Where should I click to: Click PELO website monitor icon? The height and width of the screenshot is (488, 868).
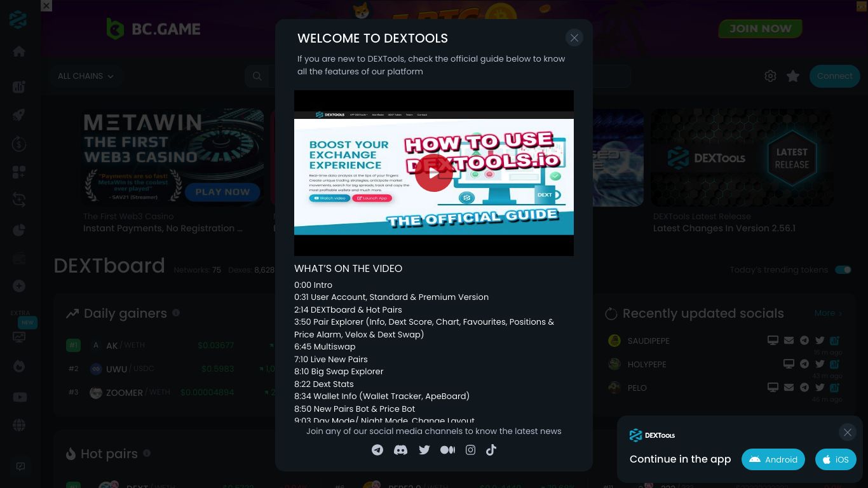tap(773, 388)
